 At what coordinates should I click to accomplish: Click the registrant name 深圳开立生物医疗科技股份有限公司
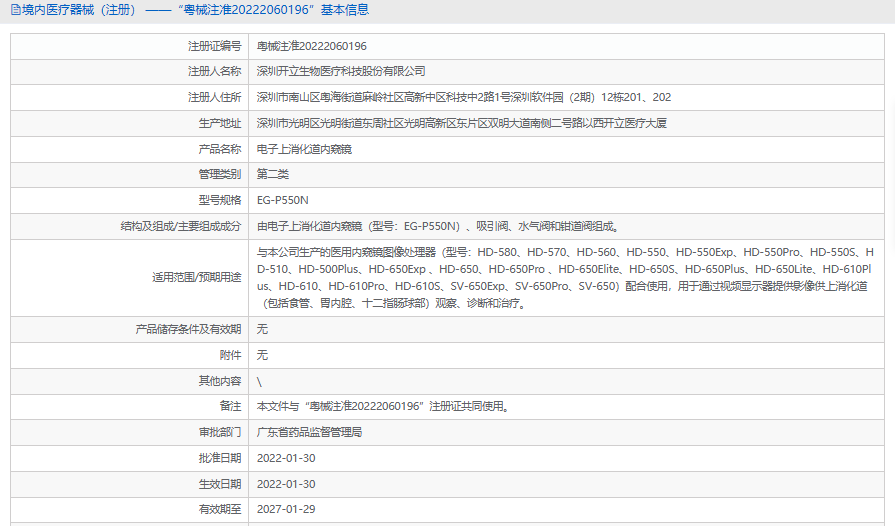pyautogui.click(x=341, y=71)
